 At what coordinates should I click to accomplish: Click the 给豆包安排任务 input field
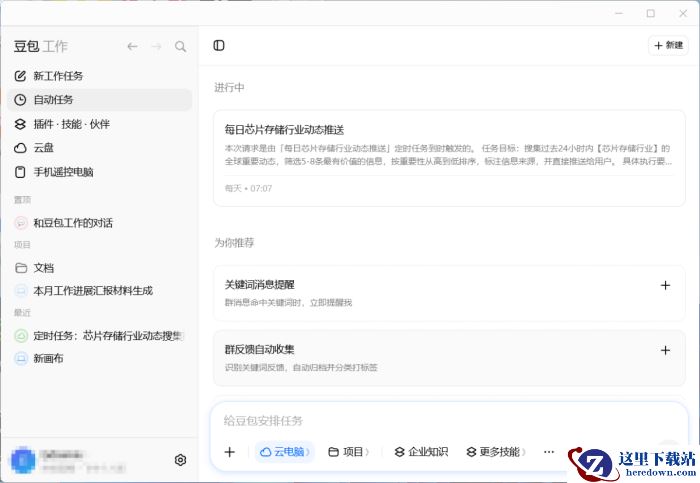449,421
